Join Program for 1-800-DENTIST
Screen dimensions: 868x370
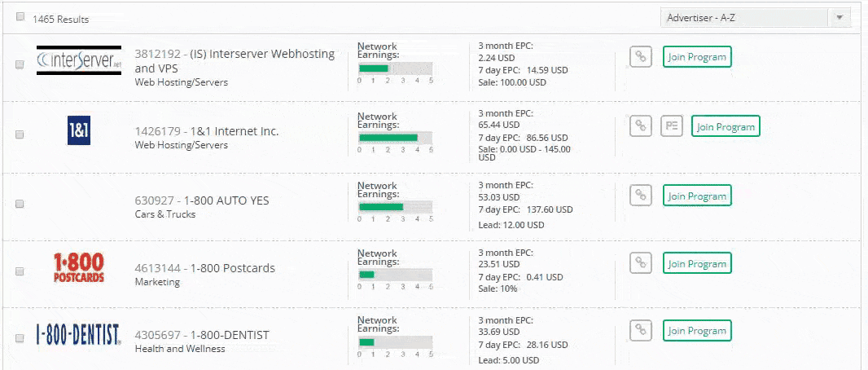tap(697, 331)
